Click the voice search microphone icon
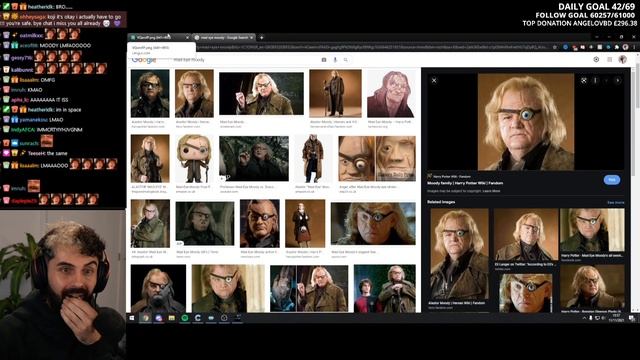This screenshot has width=640, height=360. [x=335, y=60]
